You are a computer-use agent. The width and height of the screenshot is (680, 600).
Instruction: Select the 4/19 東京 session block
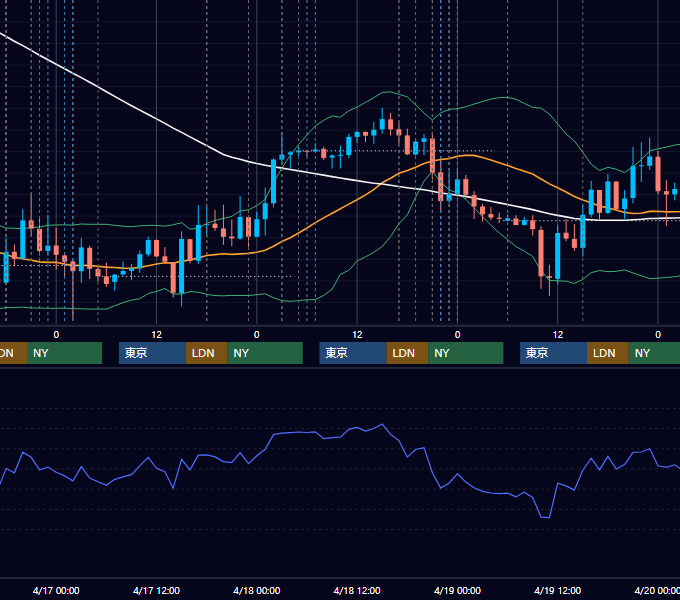pyautogui.click(x=553, y=353)
